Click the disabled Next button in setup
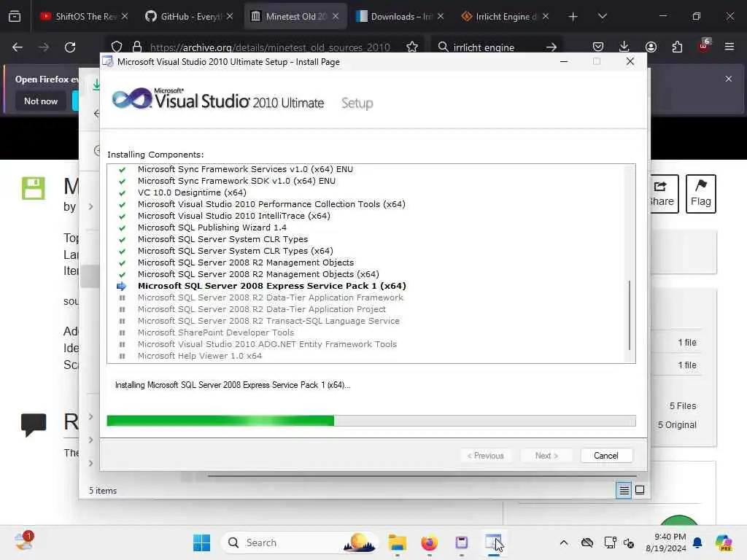This screenshot has height=560, width=747. click(x=546, y=456)
